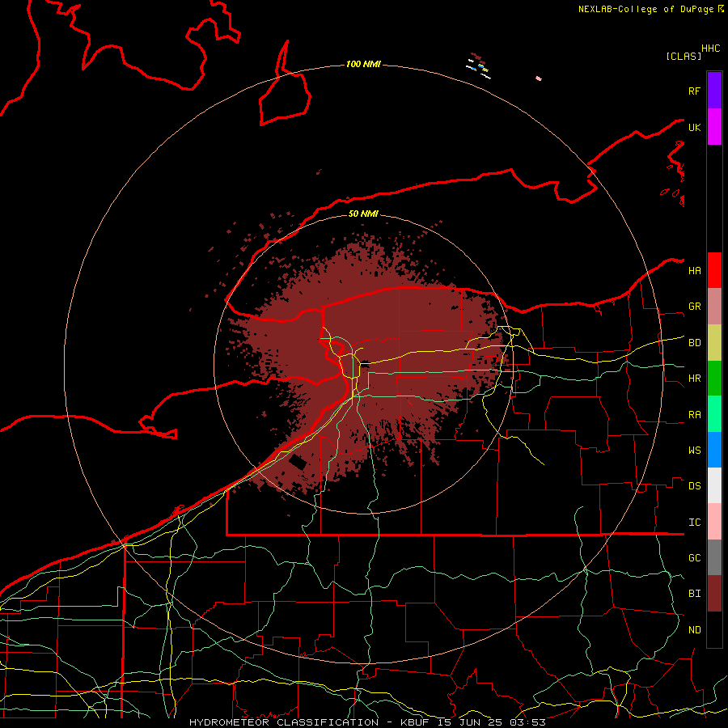Click the HR green legend swatch

pyautogui.click(x=714, y=379)
